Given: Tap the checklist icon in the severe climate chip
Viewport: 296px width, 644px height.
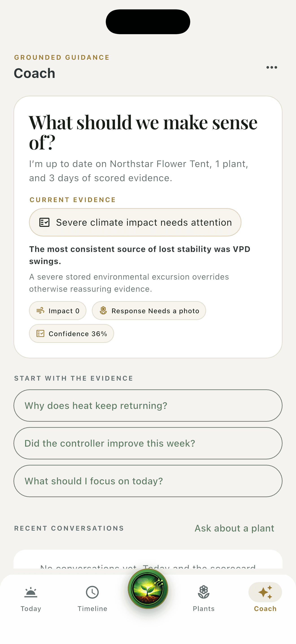Looking at the screenshot, I should pos(44,222).
